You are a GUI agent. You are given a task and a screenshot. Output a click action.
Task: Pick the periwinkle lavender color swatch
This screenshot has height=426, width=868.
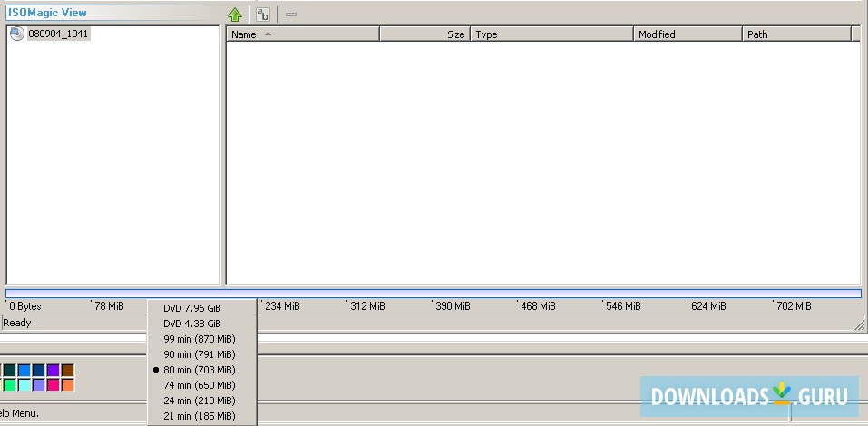[39, 384]
